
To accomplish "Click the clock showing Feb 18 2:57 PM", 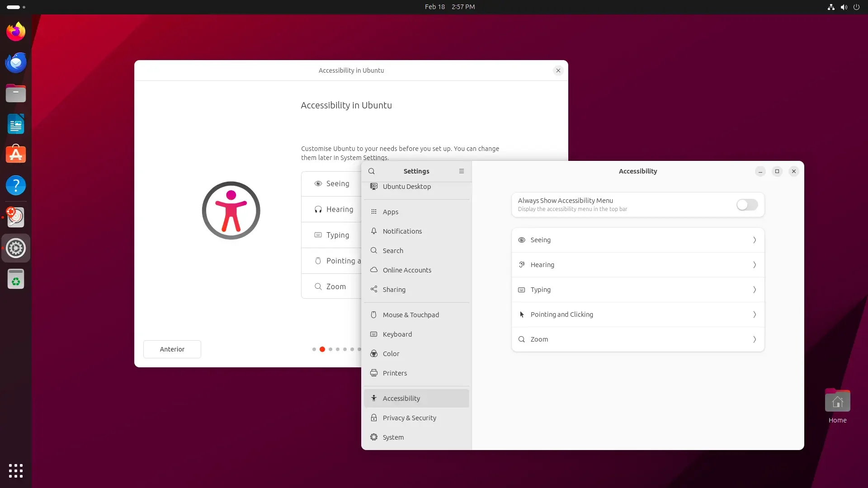I will (x=450, y=7).
